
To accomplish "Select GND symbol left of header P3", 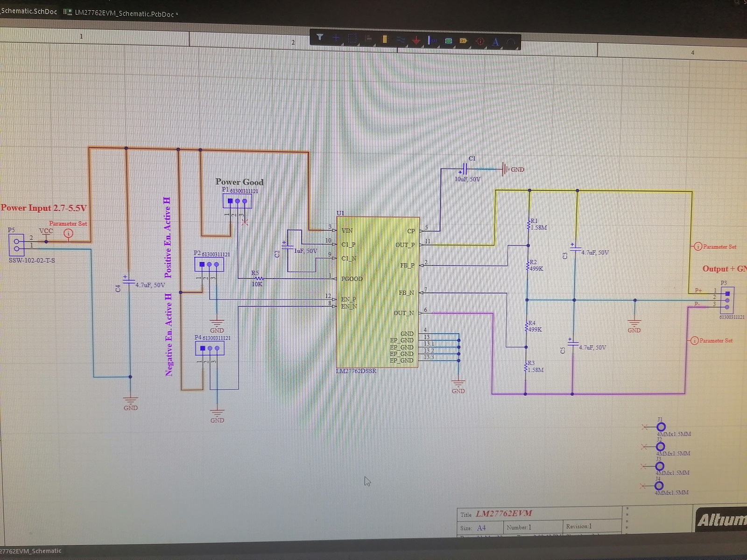I will 634,325.
